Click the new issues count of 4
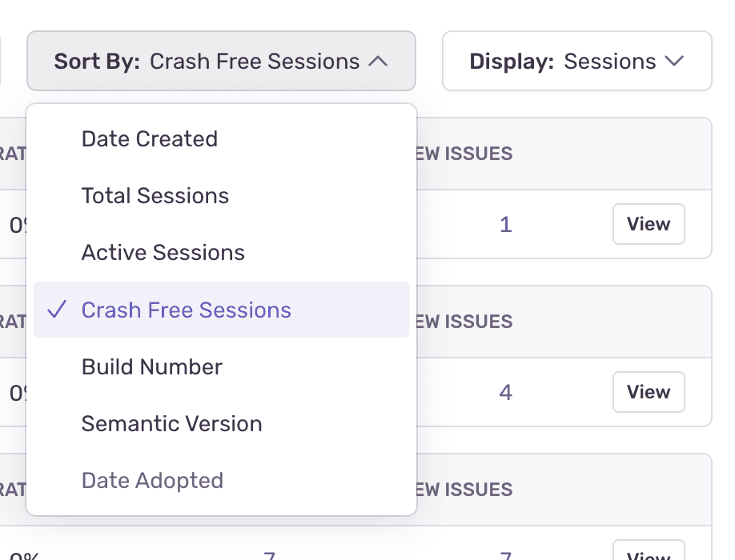 [505, 392]
